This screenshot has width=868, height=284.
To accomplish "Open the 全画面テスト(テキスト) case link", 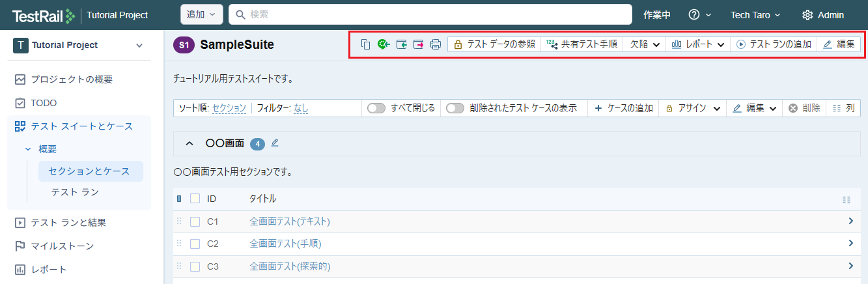I will click(x=290, y=221).
